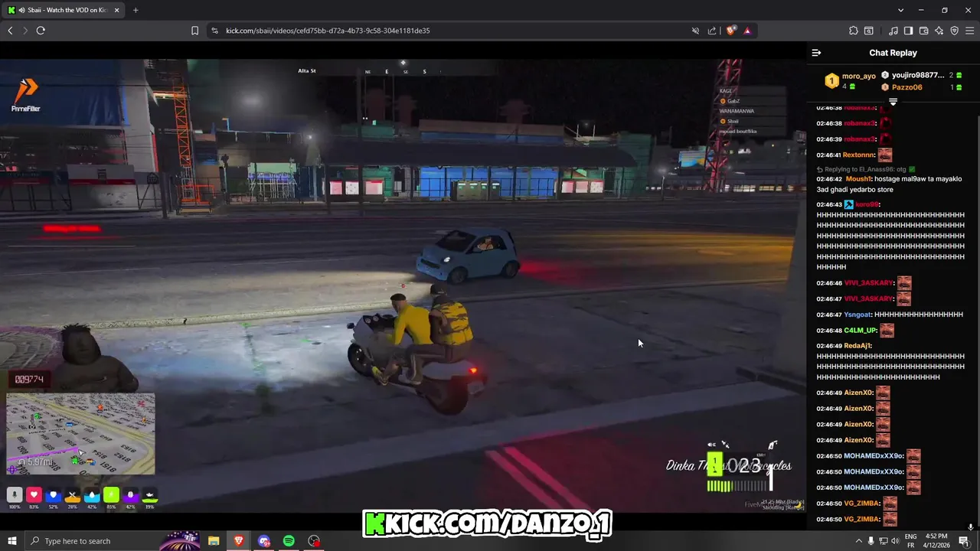Open Leo AI sparkle icon

[x=939, y=31]
